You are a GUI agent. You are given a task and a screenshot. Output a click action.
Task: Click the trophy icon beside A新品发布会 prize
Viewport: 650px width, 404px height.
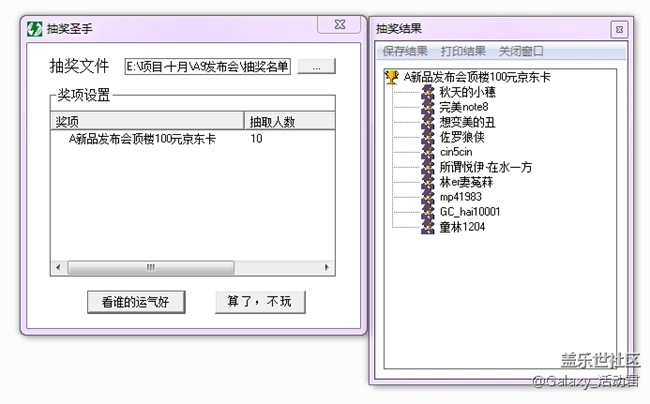(392, 77)
